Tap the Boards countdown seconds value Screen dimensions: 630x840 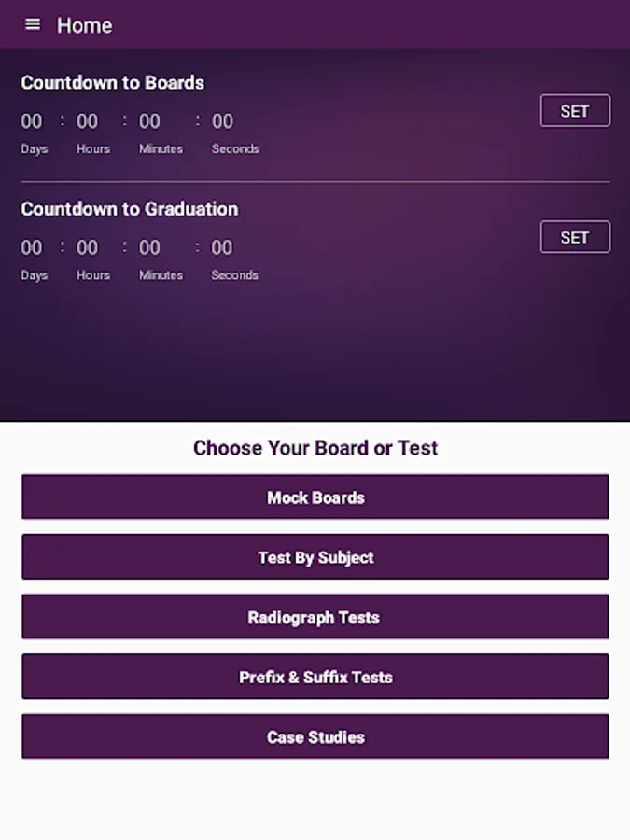coord(222,121)
